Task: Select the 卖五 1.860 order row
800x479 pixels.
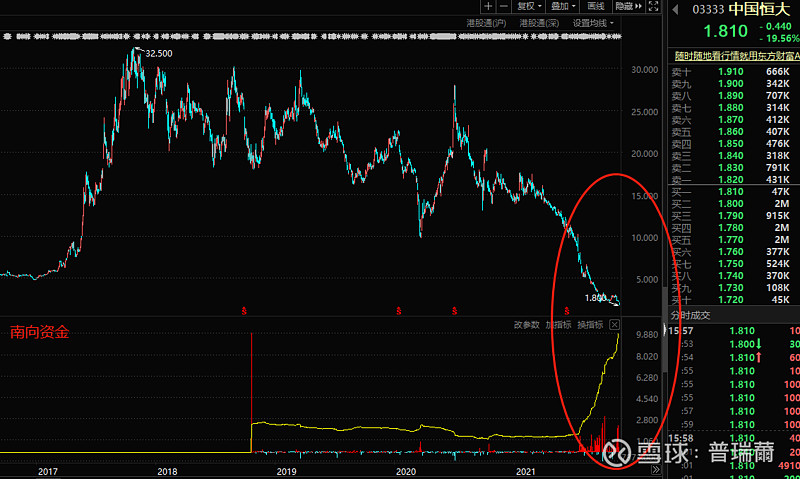Action: tap(734, 132)
